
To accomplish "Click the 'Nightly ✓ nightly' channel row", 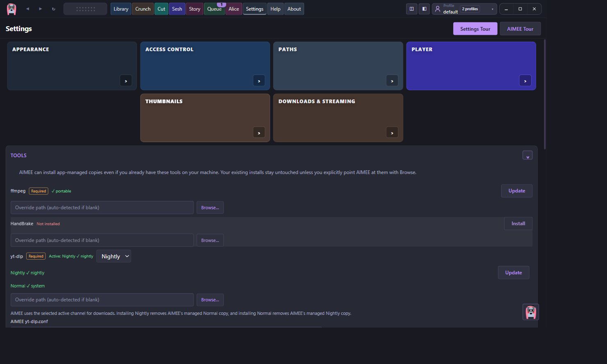I will pyautogui.click(x=27, y=273).
